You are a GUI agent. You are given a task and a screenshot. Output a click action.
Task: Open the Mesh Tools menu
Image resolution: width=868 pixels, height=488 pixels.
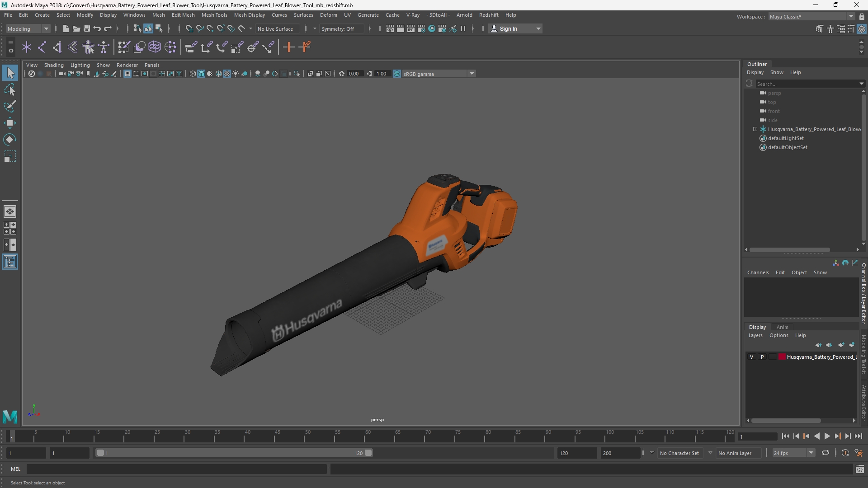pyautogui.click(x=214, y=15)
